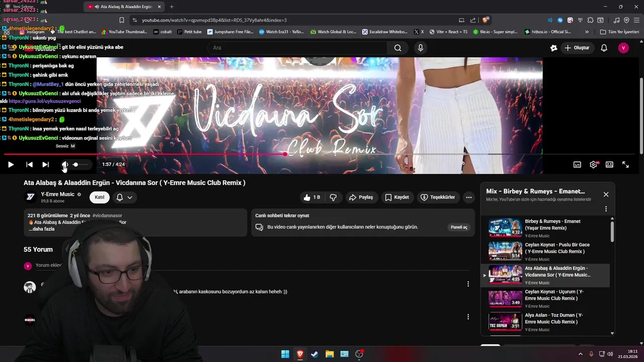
Task: Open options for first comment
Action: coord(468,284)
